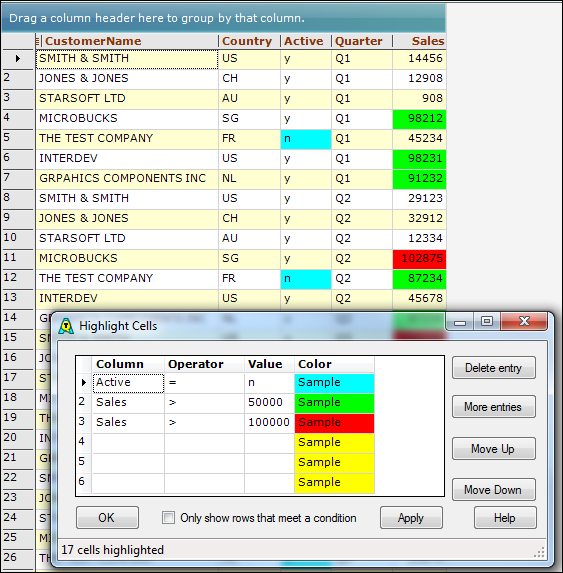Image resolution: width=563 pixels, height=573 pixels.
Task: Click status text '17 cells highlighted'
Action: coord(113,550)
